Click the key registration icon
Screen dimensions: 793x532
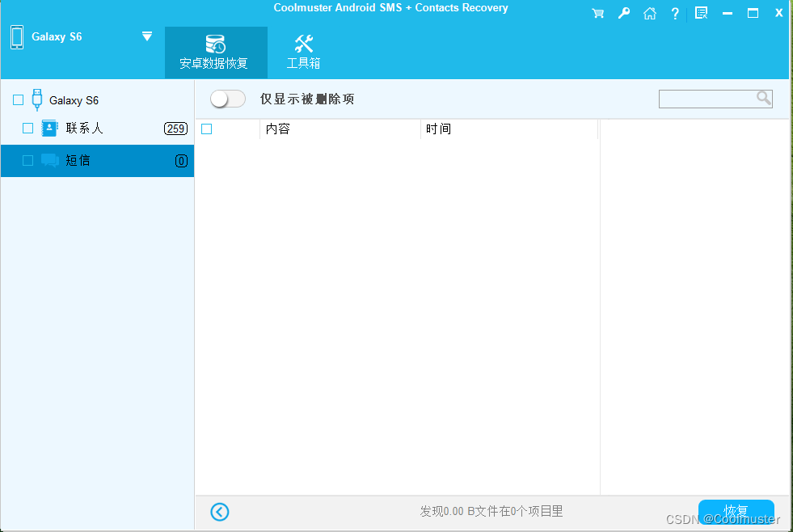pos(623,13)
